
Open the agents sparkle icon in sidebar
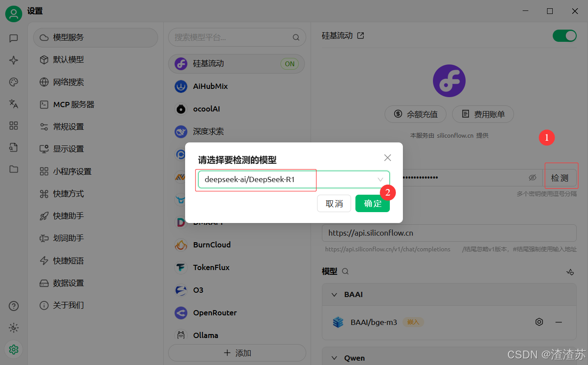click(14, 60)
